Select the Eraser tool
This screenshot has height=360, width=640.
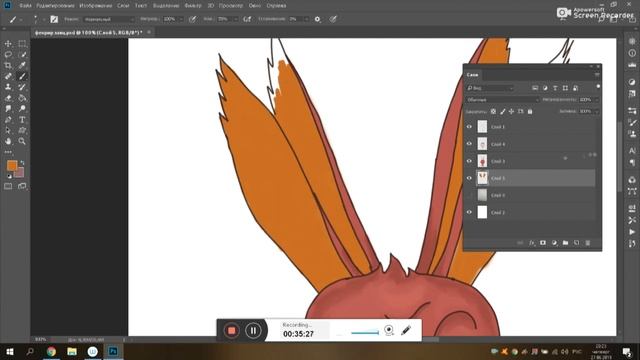pos(8,98)
